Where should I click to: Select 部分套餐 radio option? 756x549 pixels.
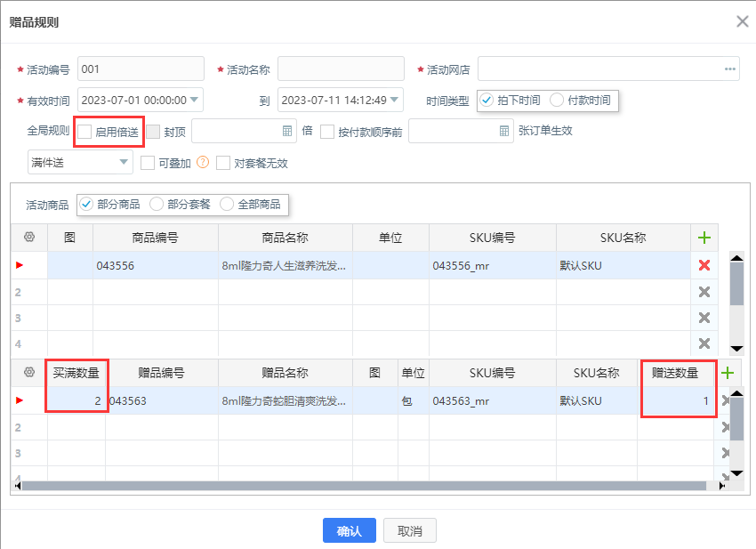[157, 204]
